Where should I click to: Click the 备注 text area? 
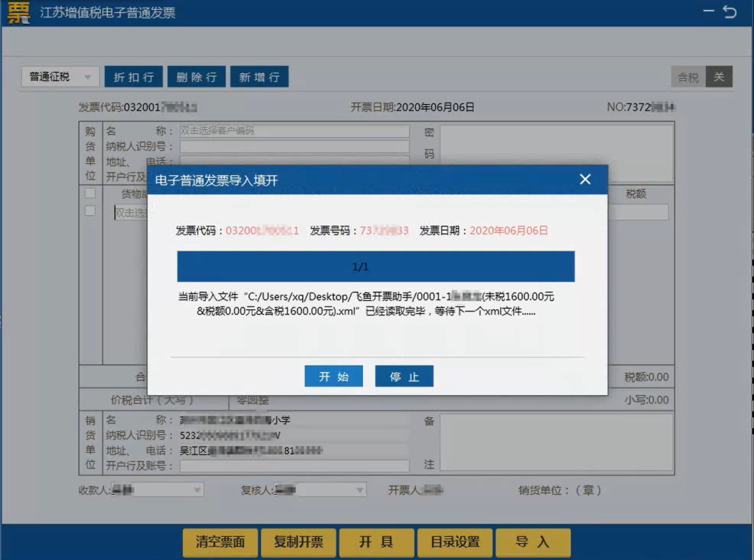[x=556, y=442]
